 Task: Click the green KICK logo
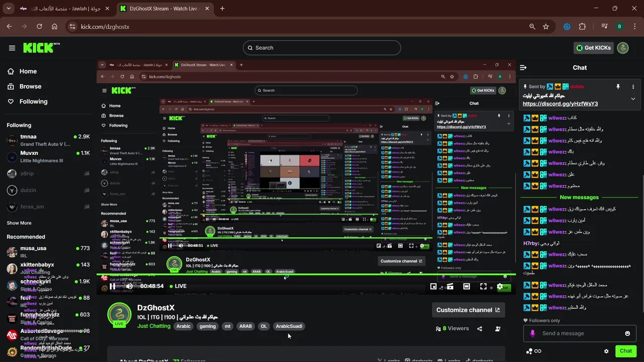(41, 48)
